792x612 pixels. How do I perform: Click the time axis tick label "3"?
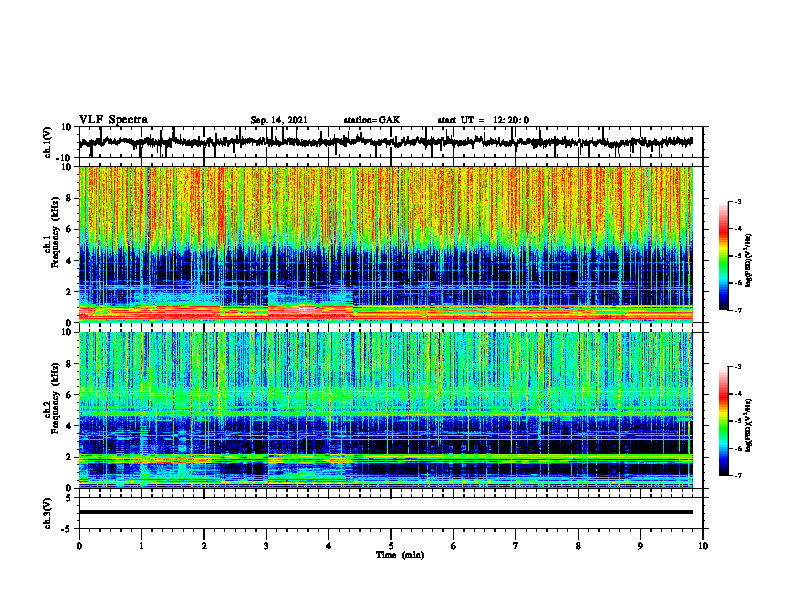click(266, 546)
